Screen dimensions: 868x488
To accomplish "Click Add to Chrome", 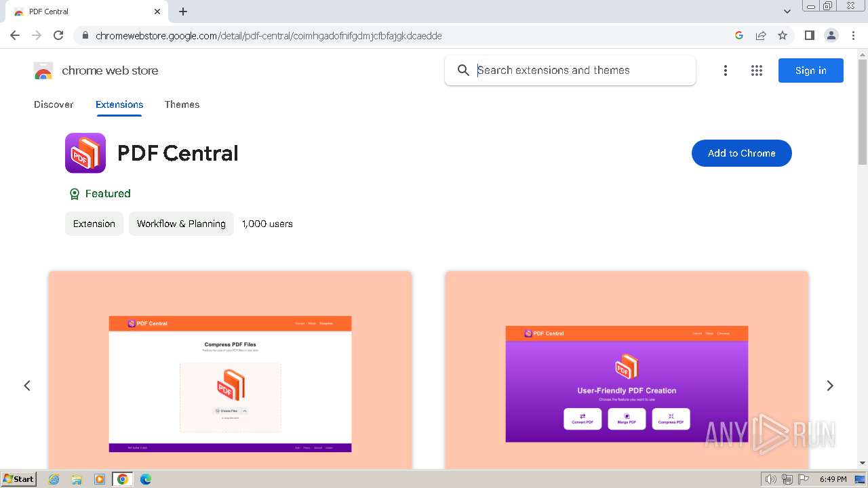I will [742, 153].
